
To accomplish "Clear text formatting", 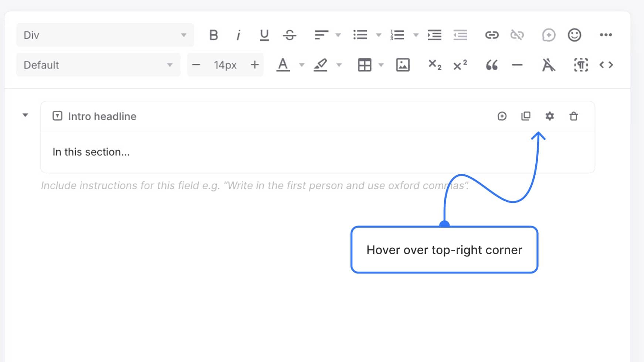I will pos(549,65).
